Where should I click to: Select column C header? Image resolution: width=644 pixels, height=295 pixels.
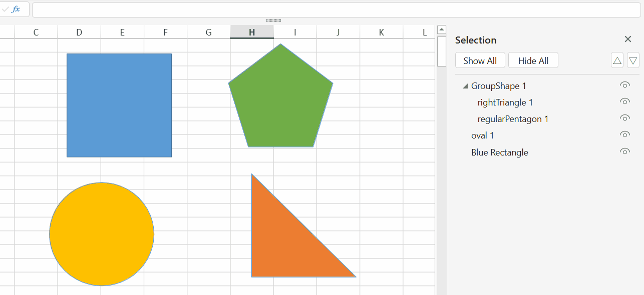(36, 32)
